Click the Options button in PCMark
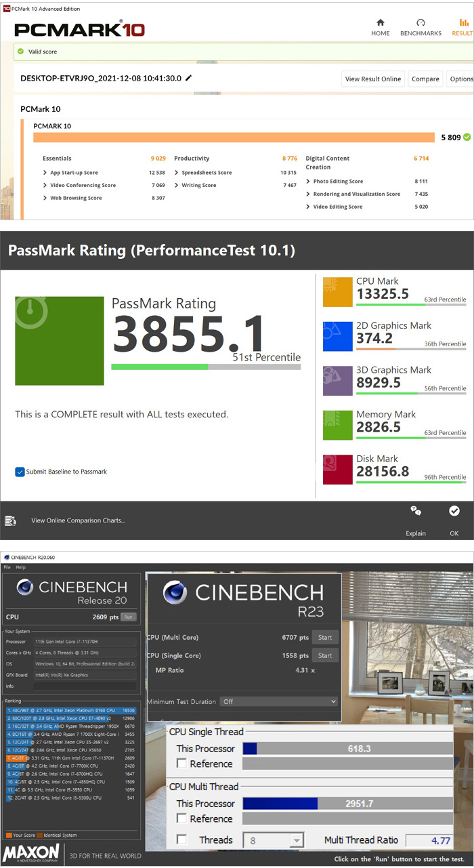 [x=460, y=79]
